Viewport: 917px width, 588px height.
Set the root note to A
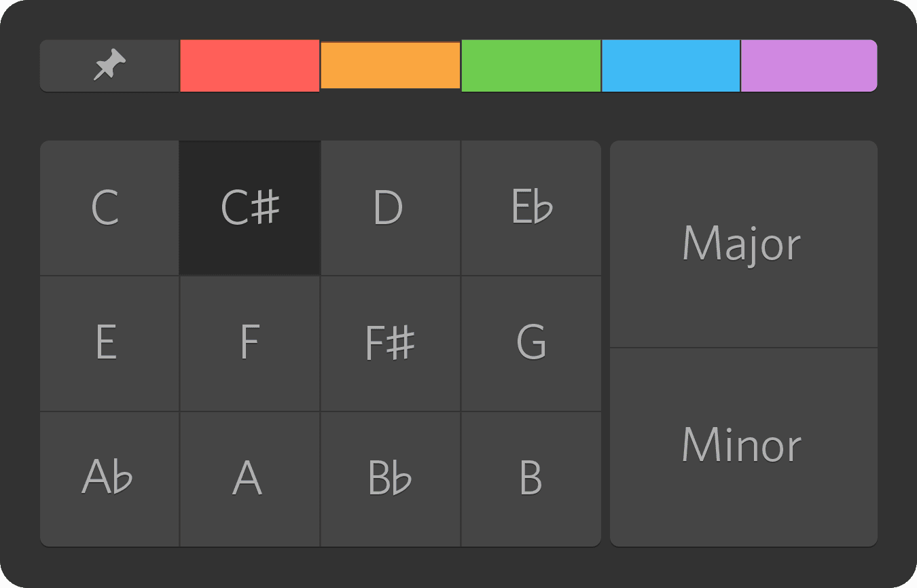(x=249, y=478)
